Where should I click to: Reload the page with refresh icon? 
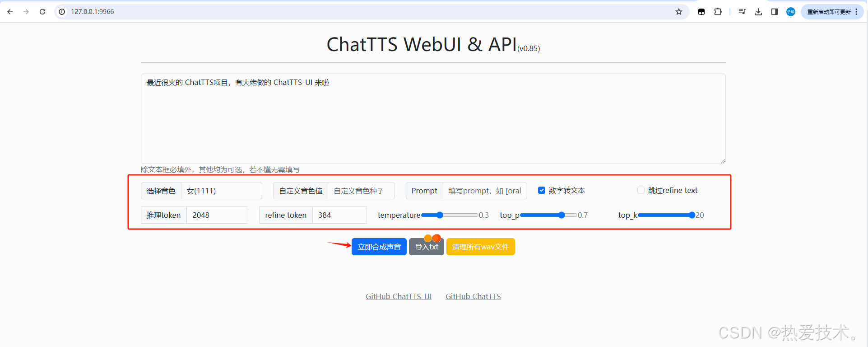[x=42, y=12]
